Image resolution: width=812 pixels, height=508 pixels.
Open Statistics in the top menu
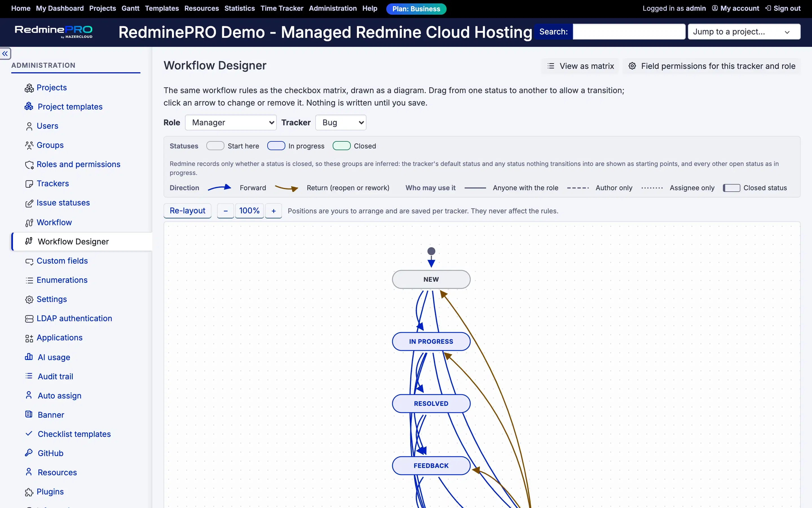tap(240, 8)
